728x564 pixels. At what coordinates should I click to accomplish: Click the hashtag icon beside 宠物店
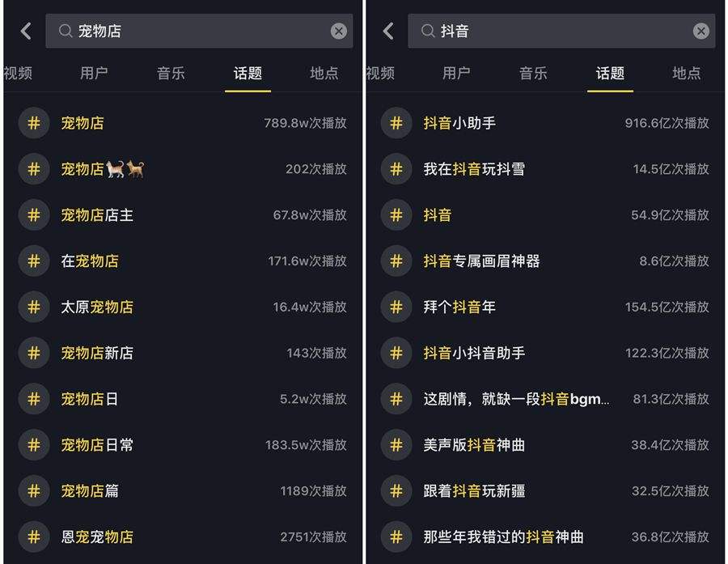point(34,123)
